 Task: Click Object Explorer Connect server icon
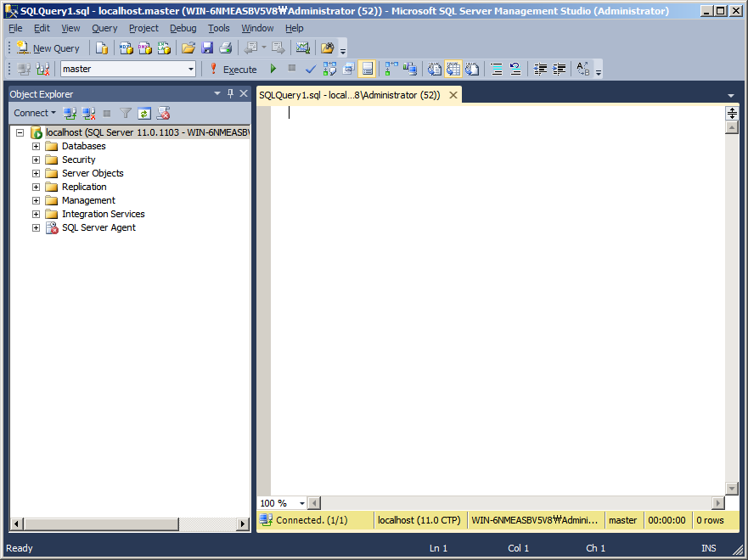point(70,114)
